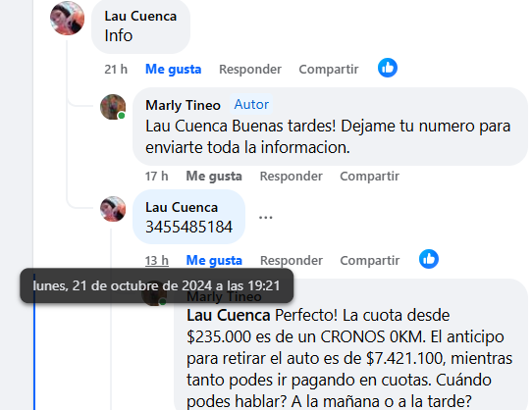Open the 17 h timestamp link
Image resolution: width=532 pixels, height=410 pixels.
click(157, 176)
